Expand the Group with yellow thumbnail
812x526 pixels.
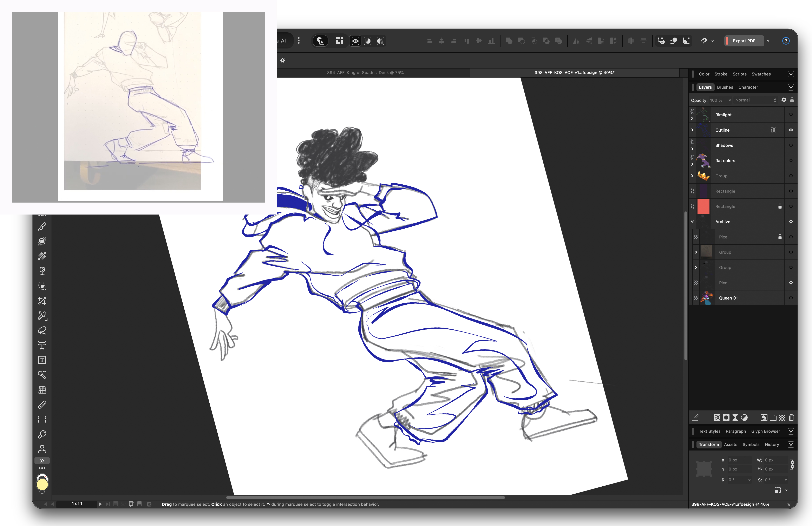coord(692,176)
